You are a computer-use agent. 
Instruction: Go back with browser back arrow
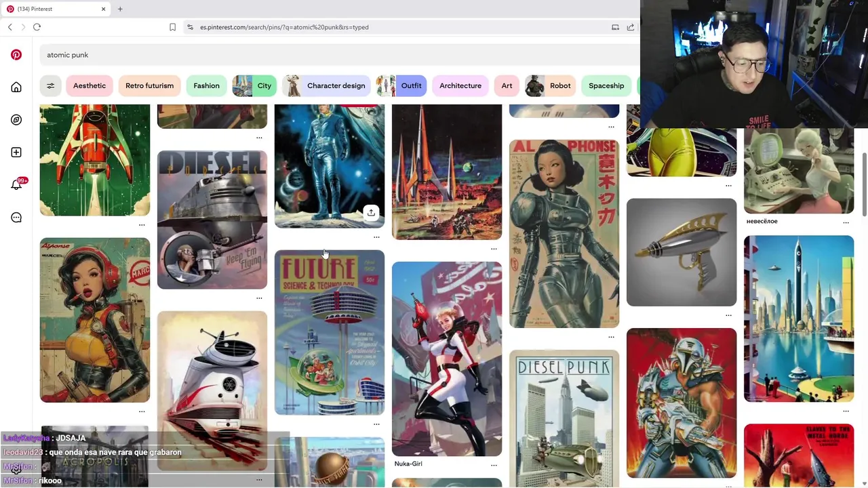click(9, 27)
